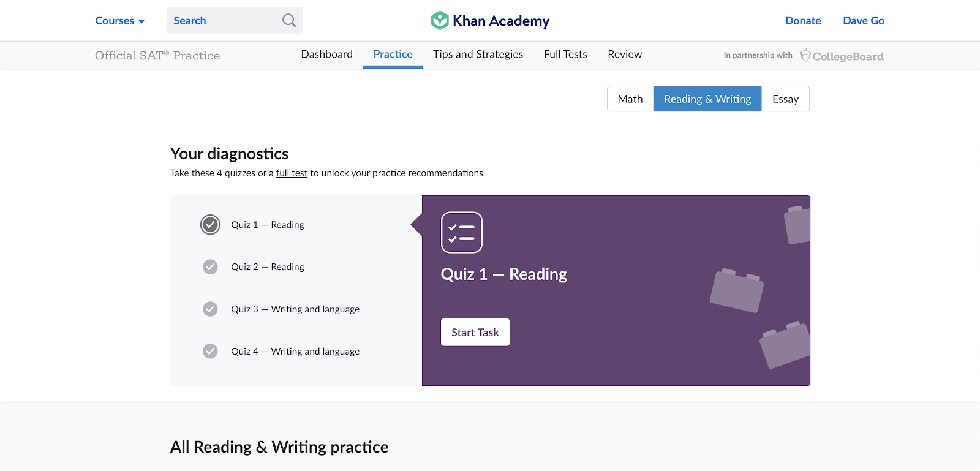The height and width of the screenshot is (471, 980).
Task: Click the search magnifier icon
Action: click(x=289, y=21)
